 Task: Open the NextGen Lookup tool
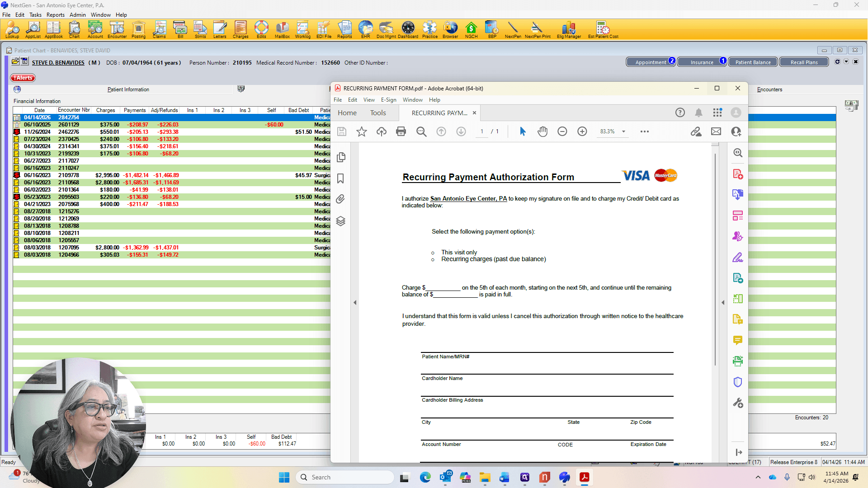(x=12, y=29)
